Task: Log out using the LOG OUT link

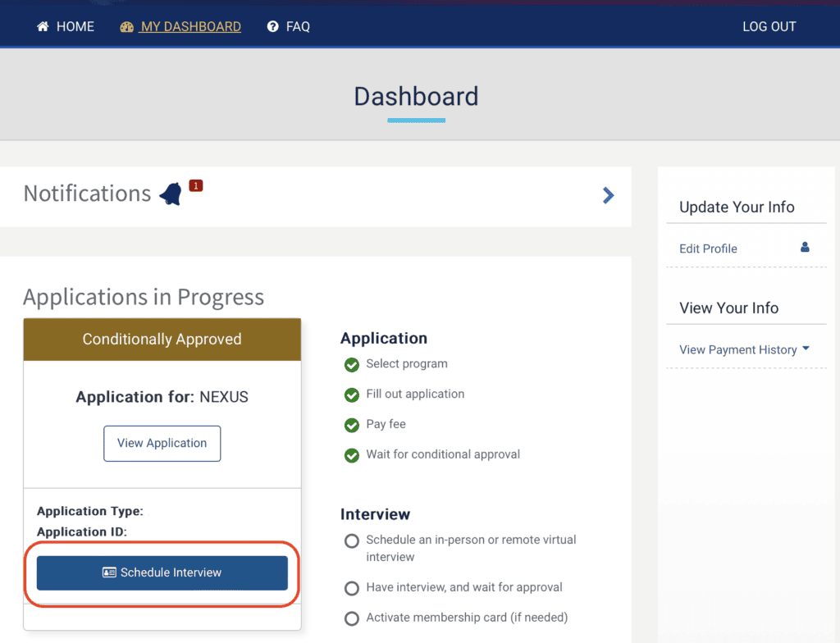Action: pos(769,27)
